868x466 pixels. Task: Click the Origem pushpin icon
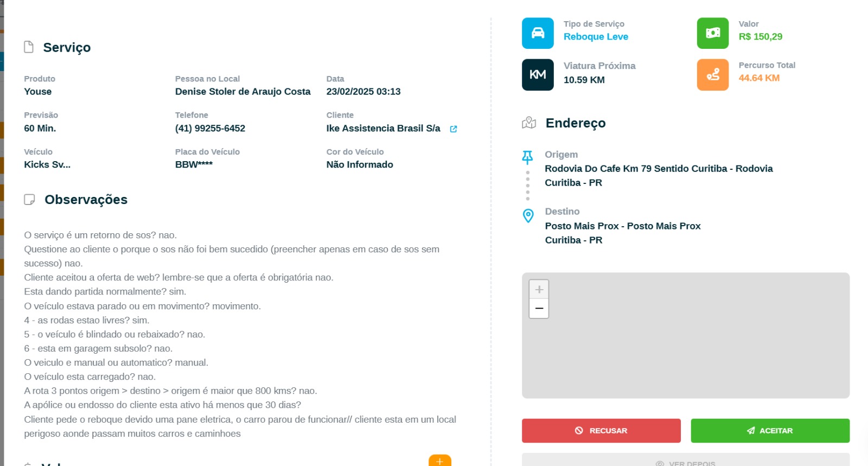coord(527,157)
